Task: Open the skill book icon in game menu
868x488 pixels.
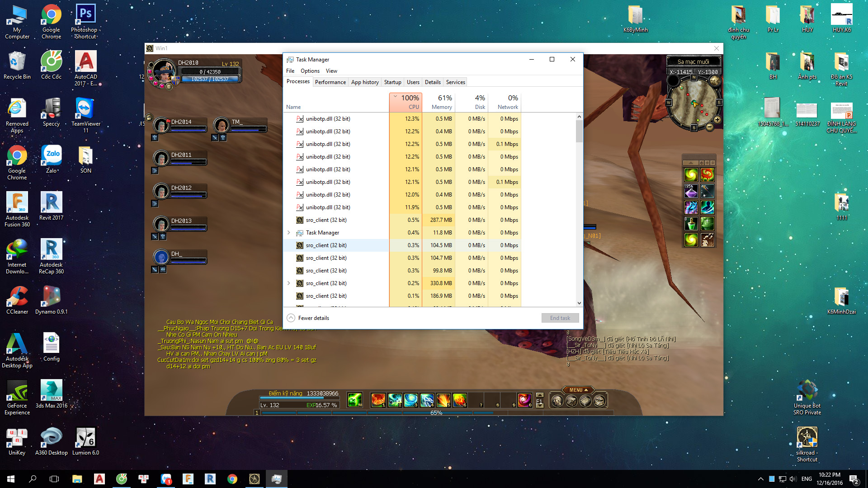Action: click(x=585, y=401)
